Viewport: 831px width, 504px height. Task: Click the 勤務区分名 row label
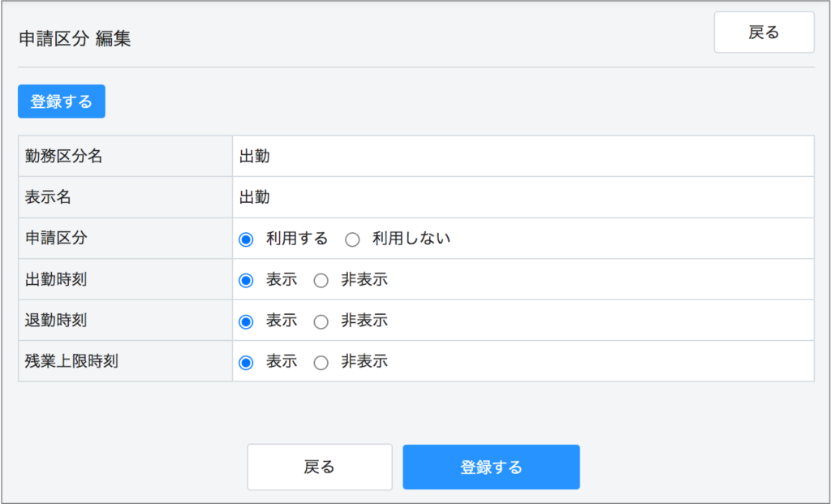pos(63,157)
